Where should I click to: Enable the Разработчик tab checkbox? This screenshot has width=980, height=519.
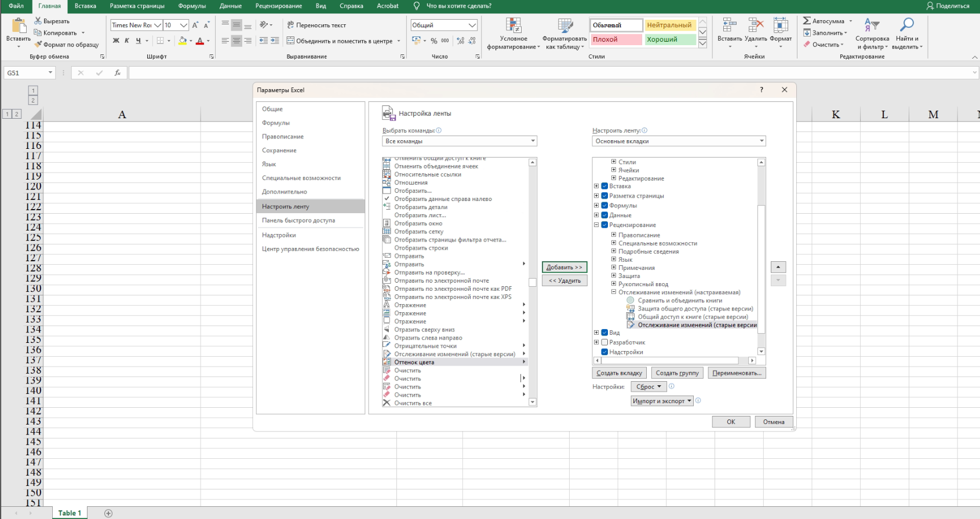[x=604, y=342]
